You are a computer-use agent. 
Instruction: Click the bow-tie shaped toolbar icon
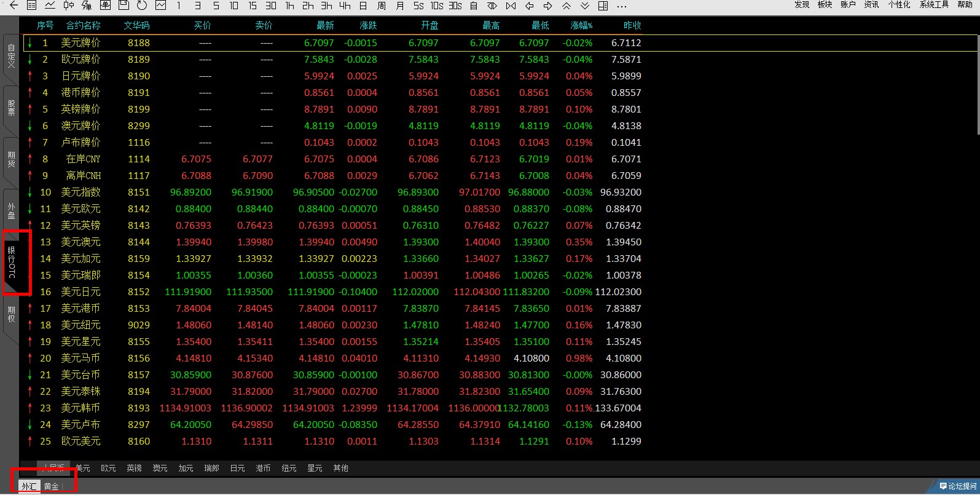click(511, 6)
